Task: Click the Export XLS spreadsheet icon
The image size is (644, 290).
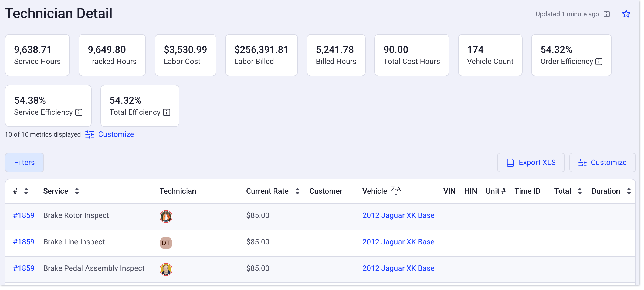Action: [x=510, y=163]
